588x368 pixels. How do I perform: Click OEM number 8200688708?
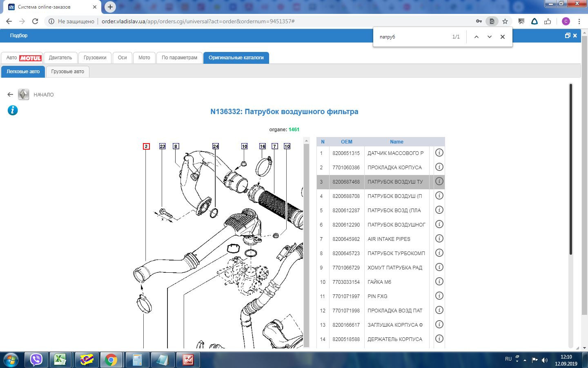pyautogui.click(x=346, y=196)
